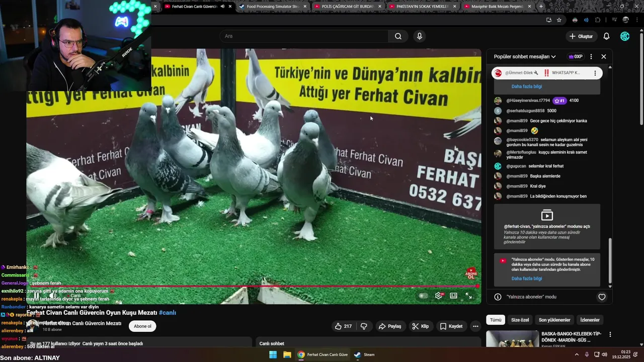The width and height of the screenshot is (644, 362).
Task: Click the Oluştur button
Action: [581, 36]
